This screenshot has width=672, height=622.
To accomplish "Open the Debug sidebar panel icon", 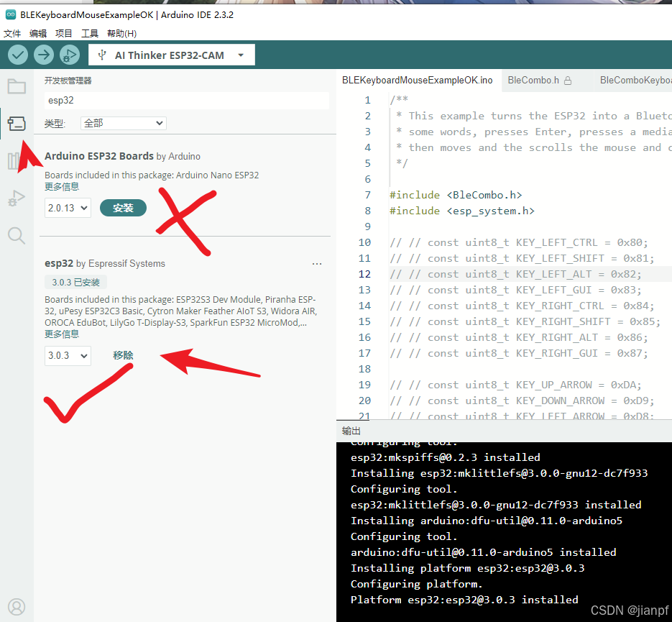I will [17, 198].
